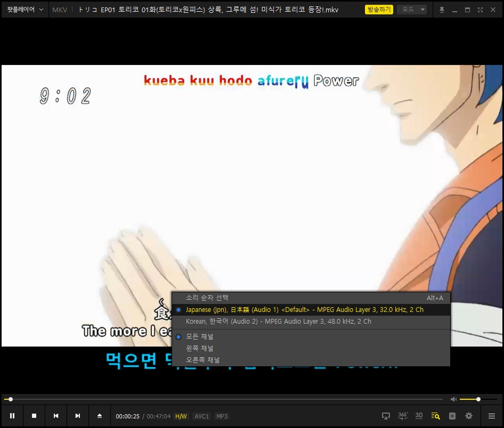Adjust the volume slider handle

(x=478, y=399)
